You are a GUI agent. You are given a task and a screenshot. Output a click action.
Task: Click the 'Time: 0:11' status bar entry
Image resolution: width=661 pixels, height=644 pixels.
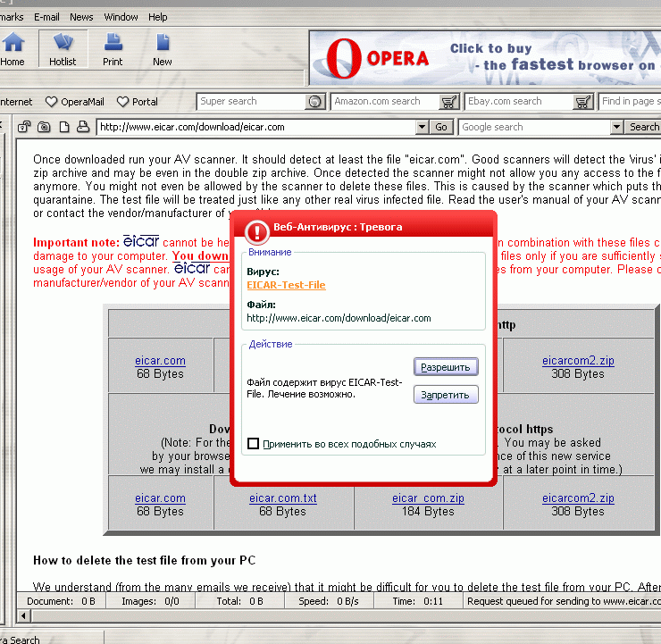click(x=418, y=601)
